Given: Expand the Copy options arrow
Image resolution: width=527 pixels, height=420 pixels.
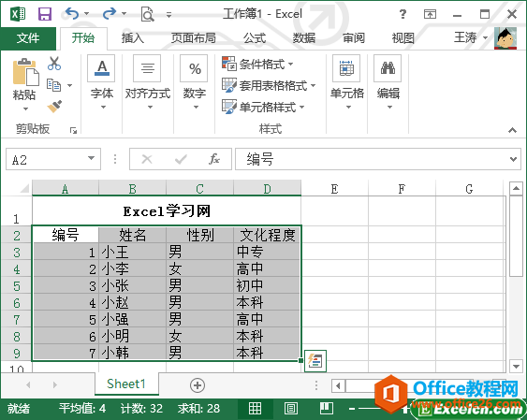Looking at the screenshot, I should (x=70, y=86).
